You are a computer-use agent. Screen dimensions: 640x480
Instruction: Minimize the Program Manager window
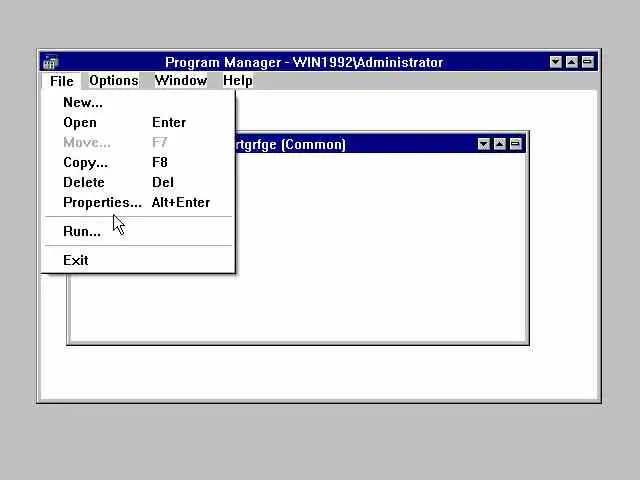pyautogui.click(x=556, y=62)
